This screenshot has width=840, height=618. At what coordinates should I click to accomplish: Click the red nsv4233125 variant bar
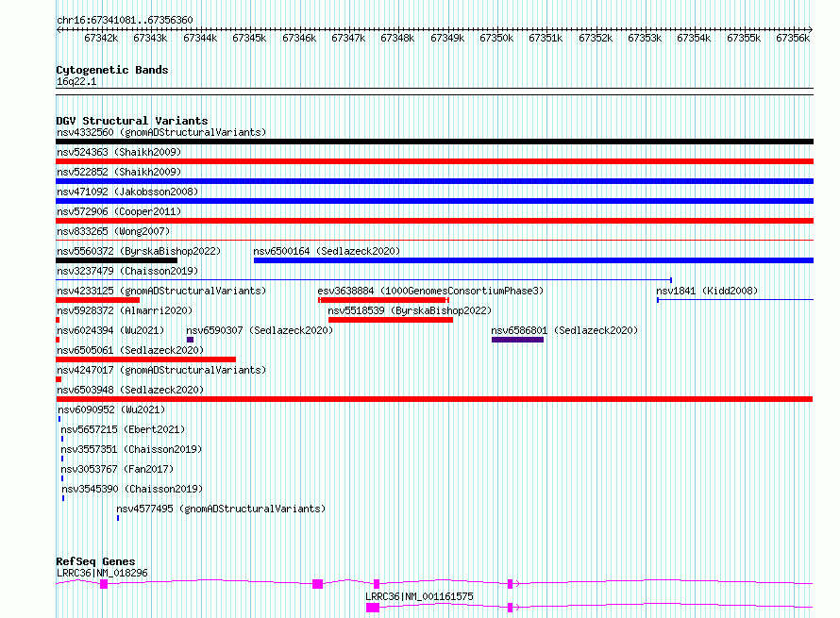98,300
